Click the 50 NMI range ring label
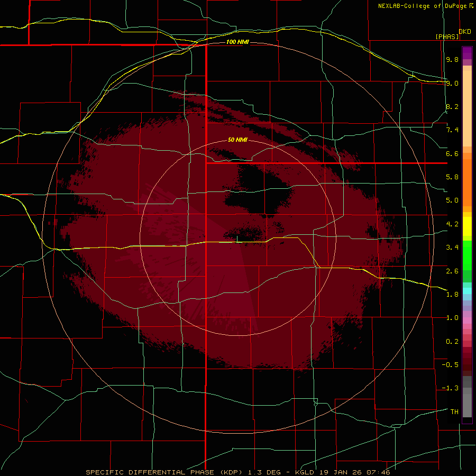The width and height of the screenshot is (476, 476). click(x=237, y=140)
